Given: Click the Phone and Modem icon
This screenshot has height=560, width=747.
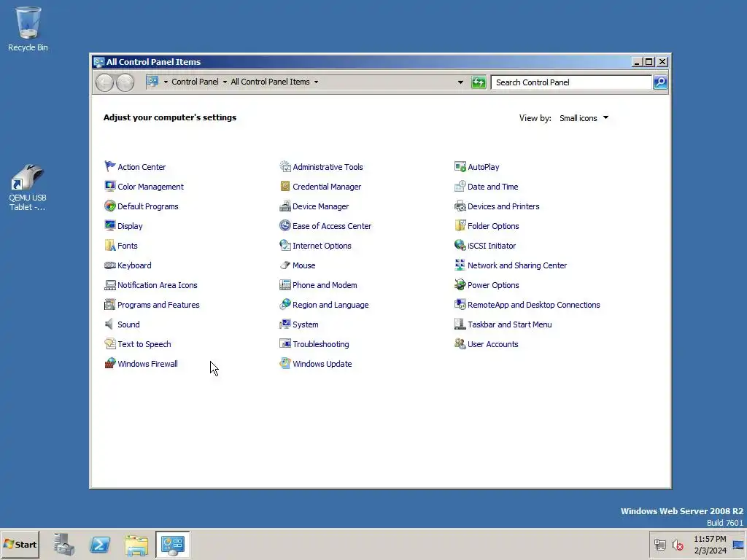Looking at the screenshot, I should click(285, 285).
